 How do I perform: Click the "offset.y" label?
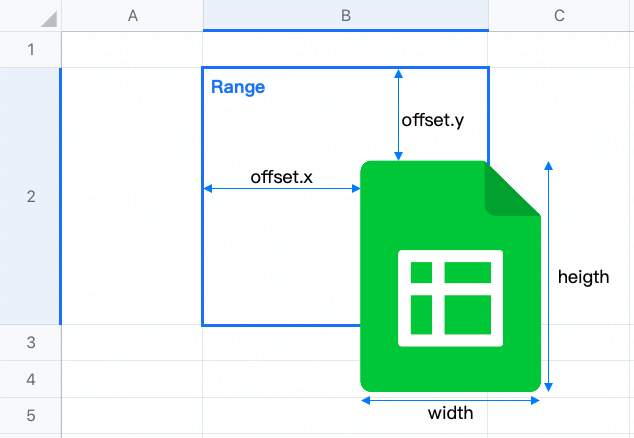pyautogui.click(x=433, y=120)
